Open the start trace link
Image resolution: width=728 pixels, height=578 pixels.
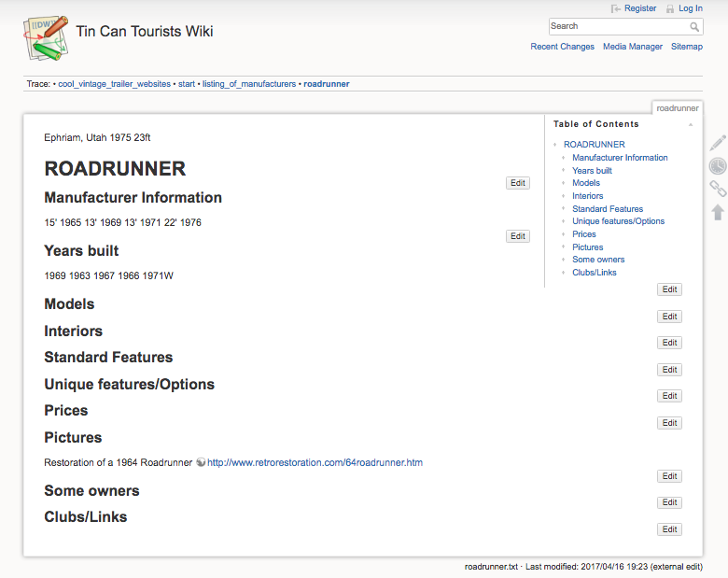coord(187,84)
